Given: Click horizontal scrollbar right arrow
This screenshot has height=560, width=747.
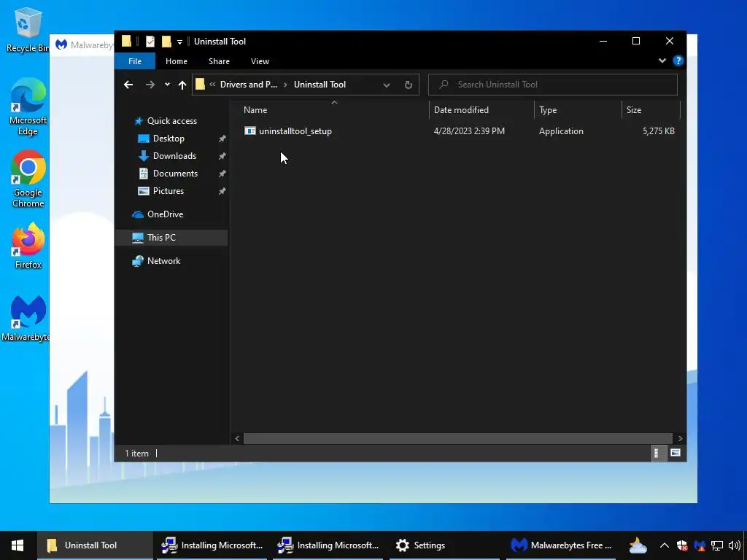Looking at the screenshot, I should [680, 438].
